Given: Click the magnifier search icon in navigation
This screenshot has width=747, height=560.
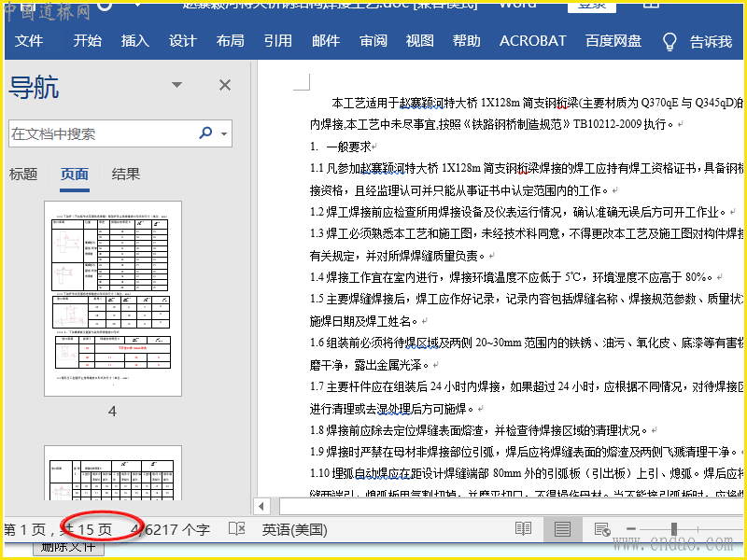Looking at the screenshot, I should (x=205, y=133).
